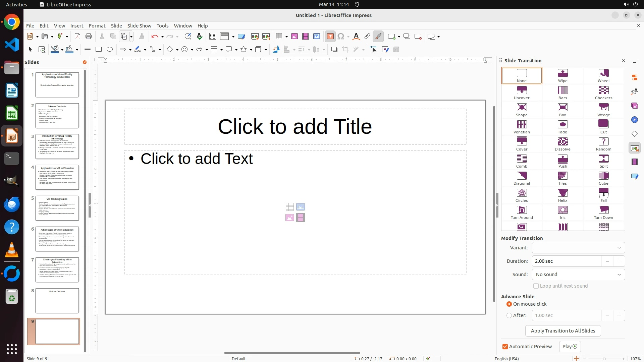Select the Rectangle drawing tool
The width and height of the screenshot is (644, 362).
tap(99, 50)
